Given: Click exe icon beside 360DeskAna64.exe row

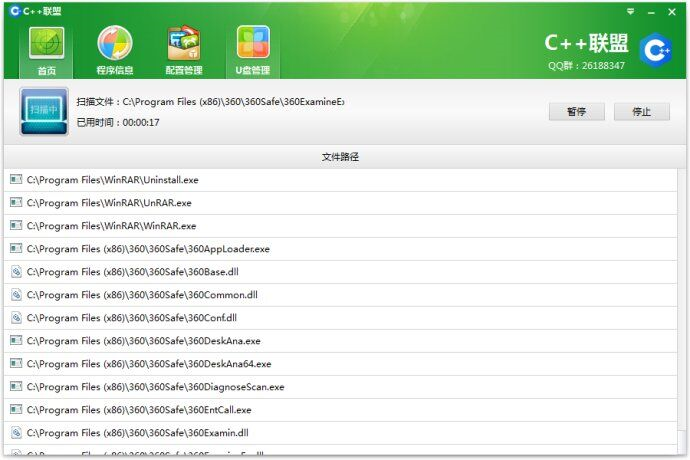Looking at the screenshot, I should tap(16, 363).
